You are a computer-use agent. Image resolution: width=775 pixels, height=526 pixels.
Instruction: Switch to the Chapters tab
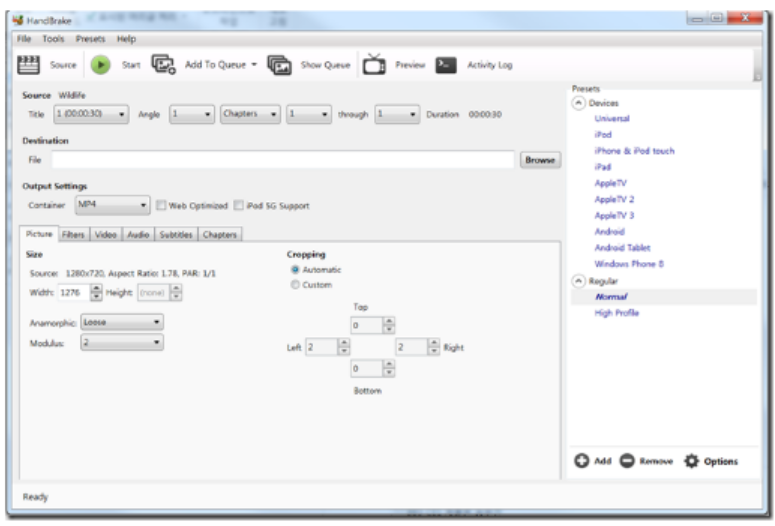pos(220,235)
